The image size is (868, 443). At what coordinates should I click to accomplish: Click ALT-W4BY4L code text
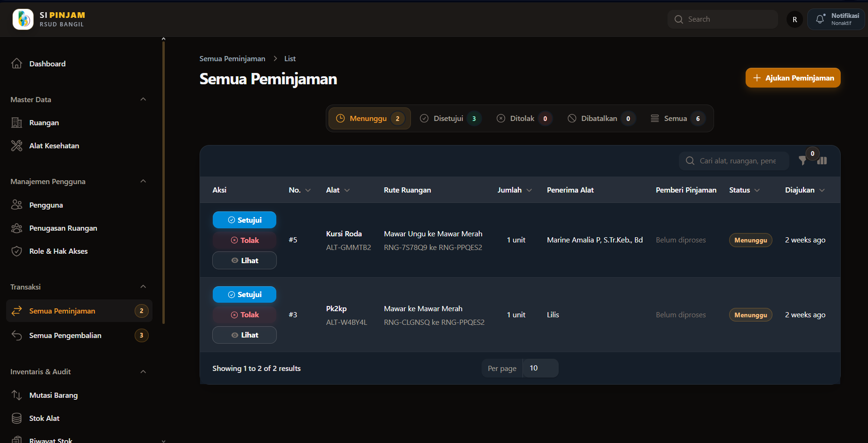346,322
